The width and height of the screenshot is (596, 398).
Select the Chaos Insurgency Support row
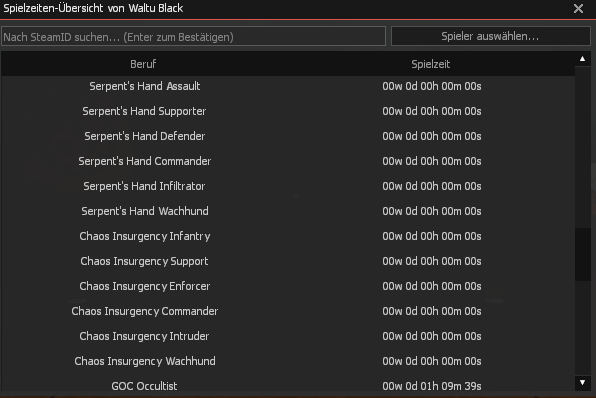coord(288,261)
